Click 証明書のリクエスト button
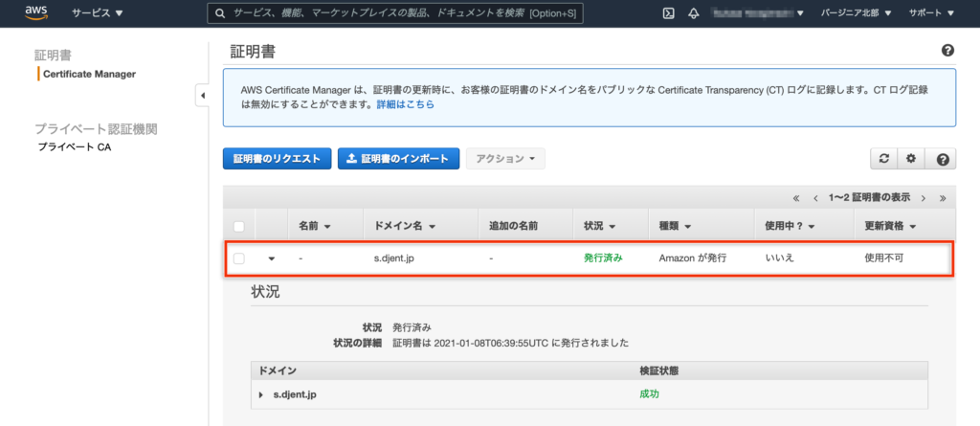 click(x=277, y=159)
